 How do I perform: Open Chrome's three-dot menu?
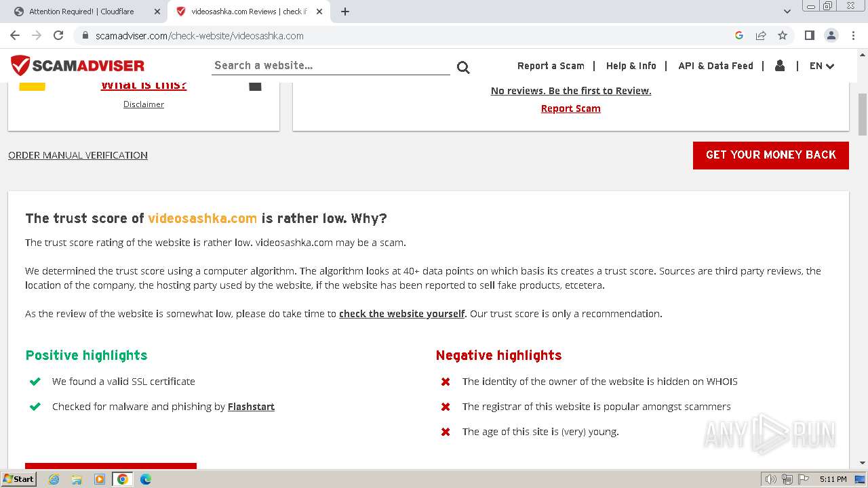[x=853, y=35]
